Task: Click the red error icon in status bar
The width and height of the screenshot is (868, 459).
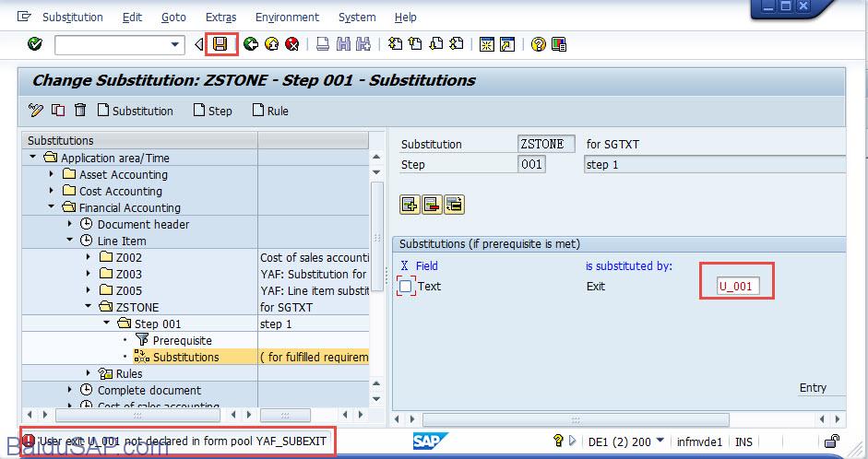Action: 29,441
